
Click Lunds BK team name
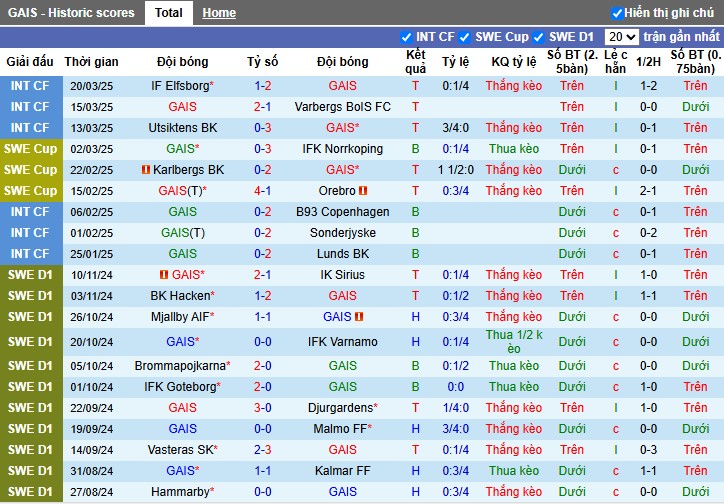point(343,254)
